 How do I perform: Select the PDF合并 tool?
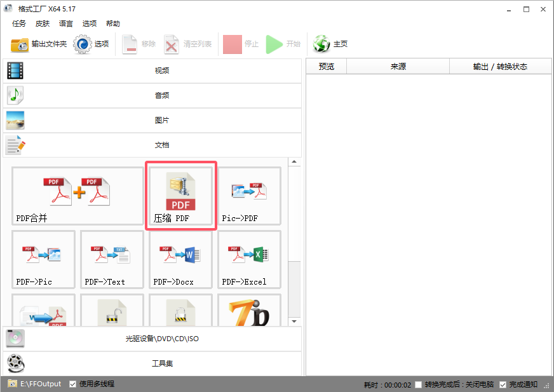tap(76, 194)
